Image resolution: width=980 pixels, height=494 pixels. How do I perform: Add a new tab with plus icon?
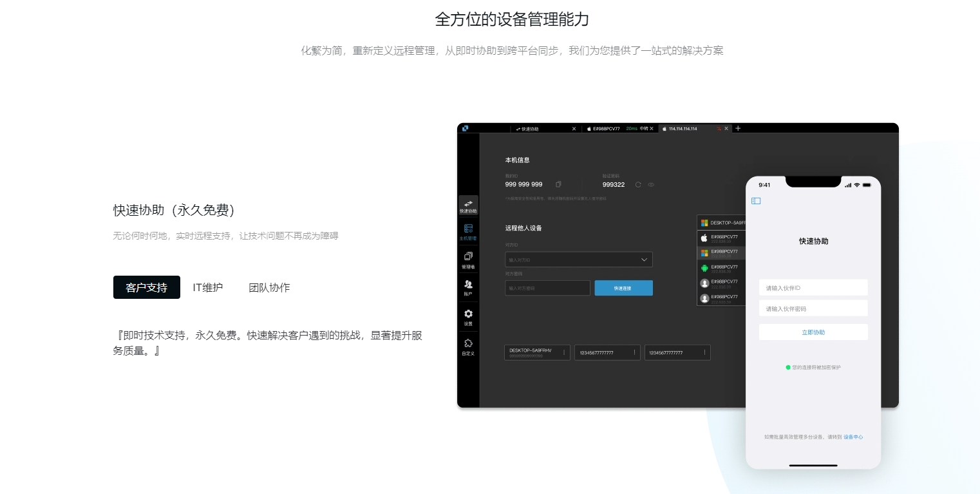pos(738,128)
